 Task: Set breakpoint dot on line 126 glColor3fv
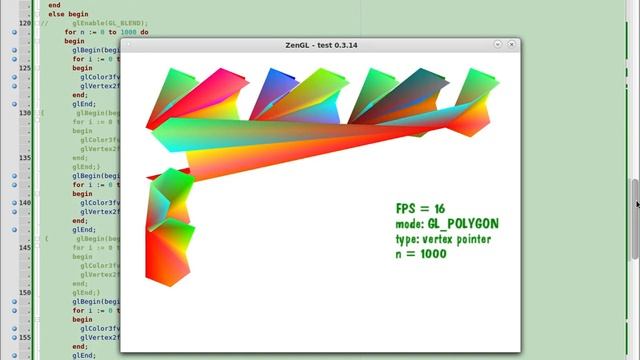click(15, 77)
